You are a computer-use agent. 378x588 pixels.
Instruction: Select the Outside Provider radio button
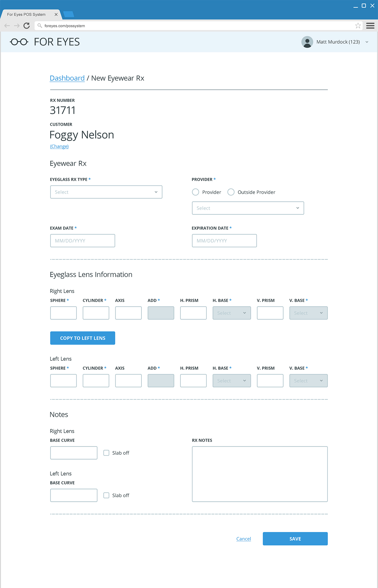(x=231, y=192)
